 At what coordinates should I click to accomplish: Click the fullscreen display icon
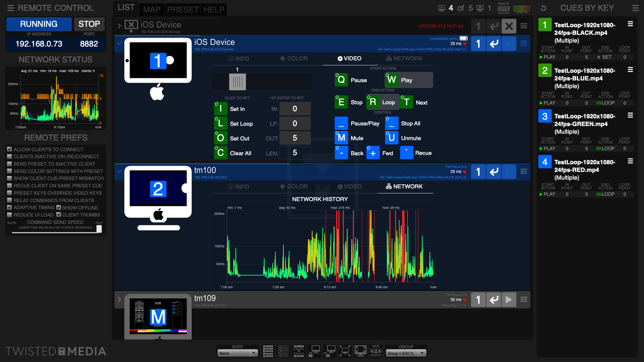coord(361,351)
